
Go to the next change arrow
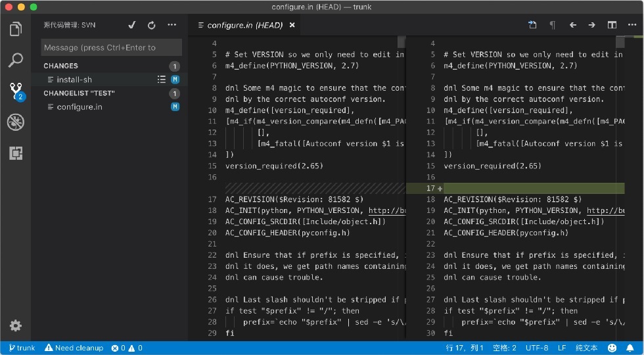592,25
